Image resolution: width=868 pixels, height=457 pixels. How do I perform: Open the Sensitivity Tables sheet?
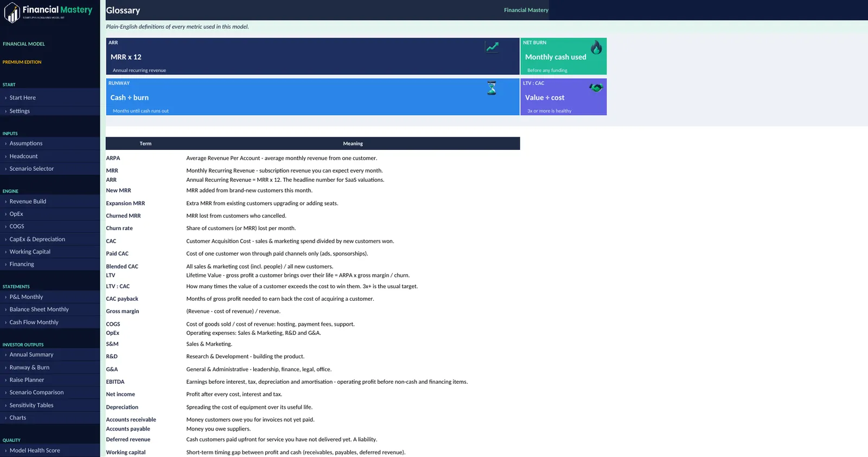coord(50,405)
